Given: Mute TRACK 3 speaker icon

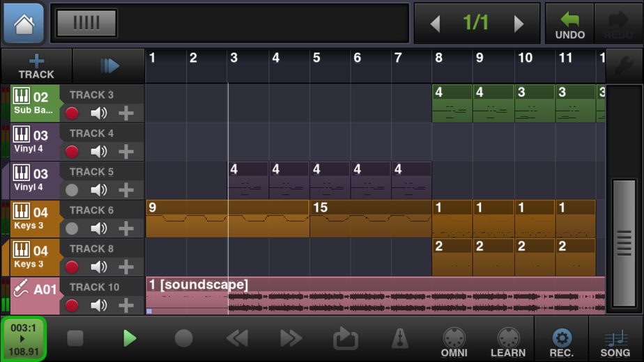Looking at the screenshot, I should tap(98, 113).
